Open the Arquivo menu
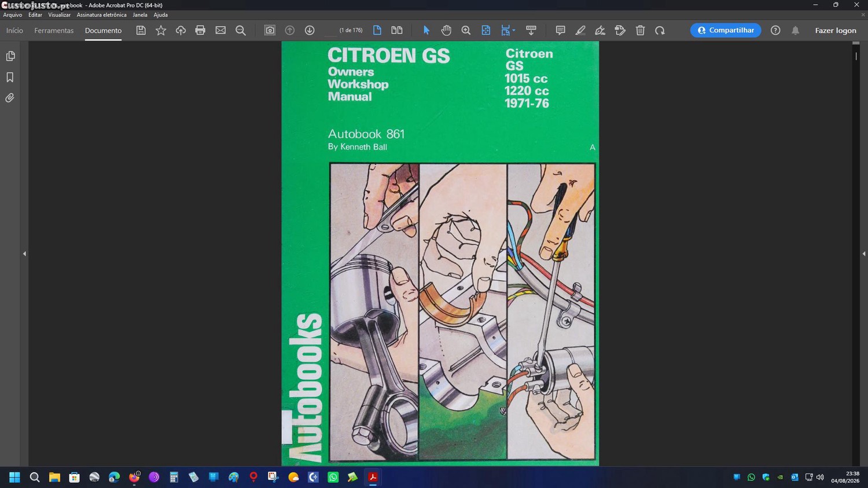 tap(13, 15)
